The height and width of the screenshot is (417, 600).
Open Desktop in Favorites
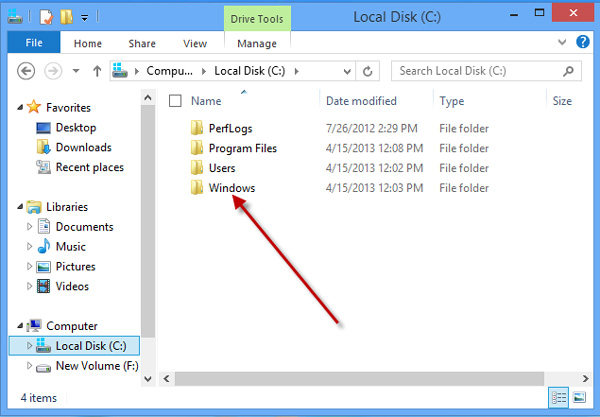[x=76, y=127]
